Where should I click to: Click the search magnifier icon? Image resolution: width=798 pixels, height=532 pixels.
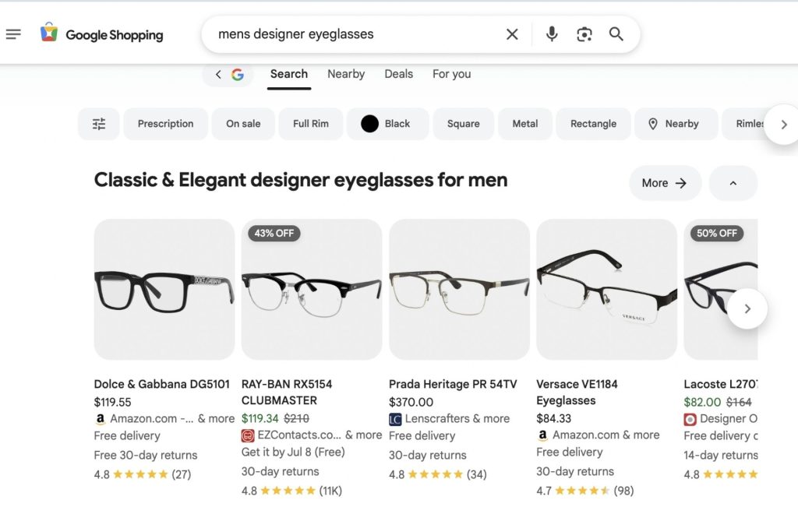tap(616, 34)
